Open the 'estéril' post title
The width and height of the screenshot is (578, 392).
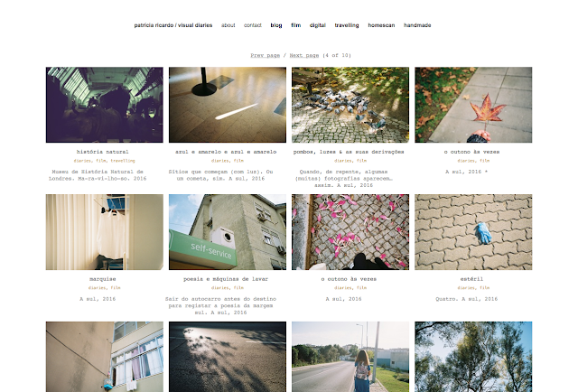[x=471, y=279]
